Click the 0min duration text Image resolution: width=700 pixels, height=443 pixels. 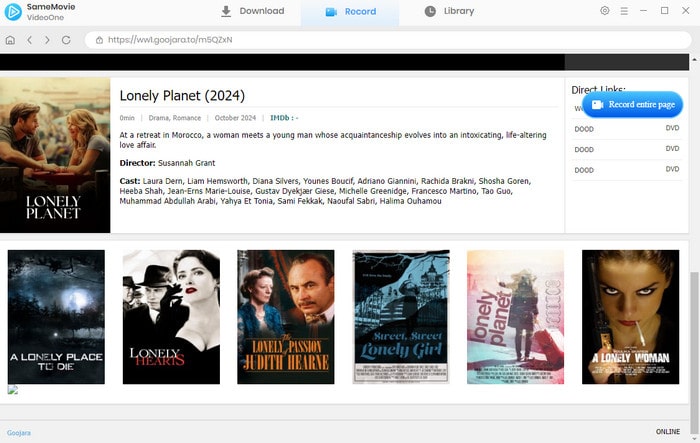(127, 118)
